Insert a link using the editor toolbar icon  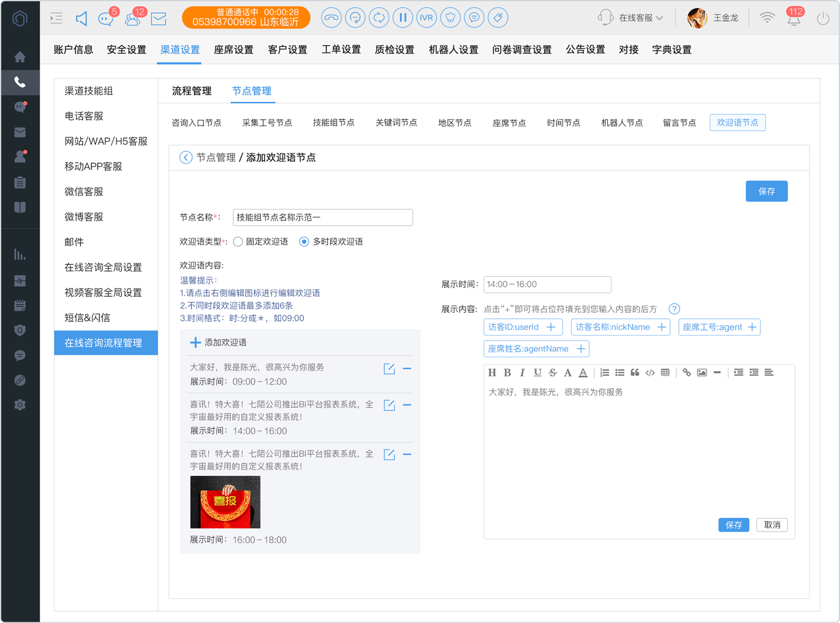[686, 373]
